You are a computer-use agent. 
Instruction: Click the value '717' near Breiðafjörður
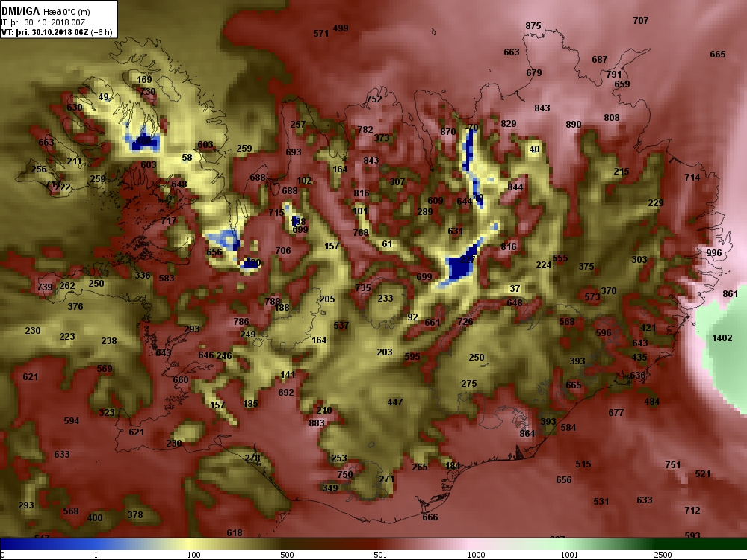point(169,220)
